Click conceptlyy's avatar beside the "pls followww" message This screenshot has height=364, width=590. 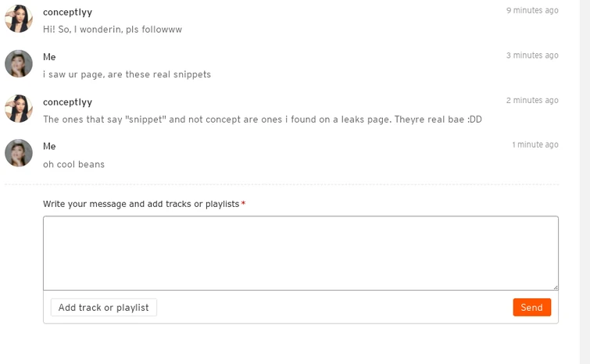coord(19,19)
